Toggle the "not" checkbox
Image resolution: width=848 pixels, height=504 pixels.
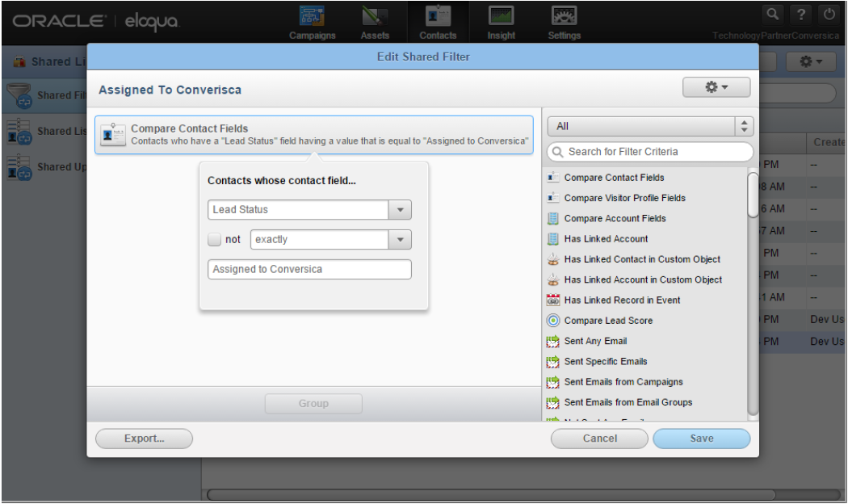coord(214,240)
